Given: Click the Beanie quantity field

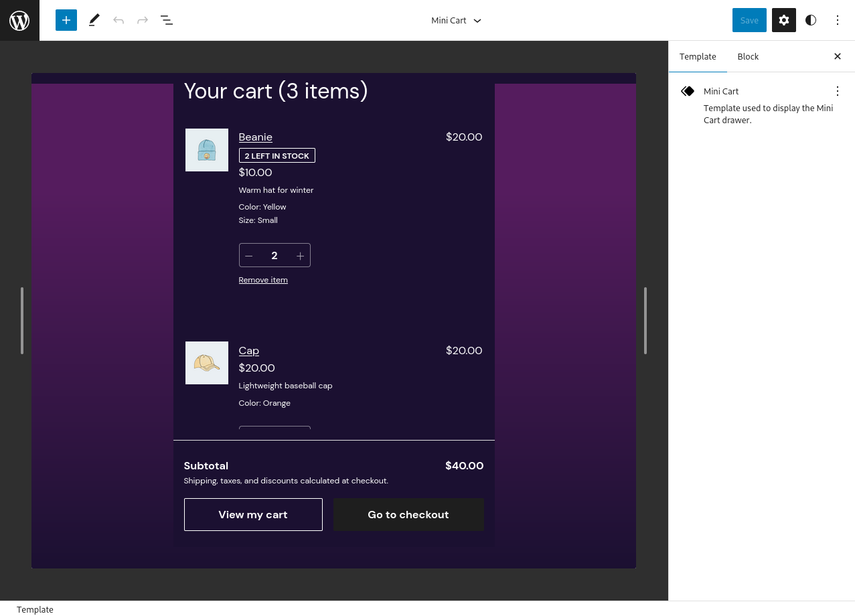Looking at the screenshot, I should pos(275,256).
